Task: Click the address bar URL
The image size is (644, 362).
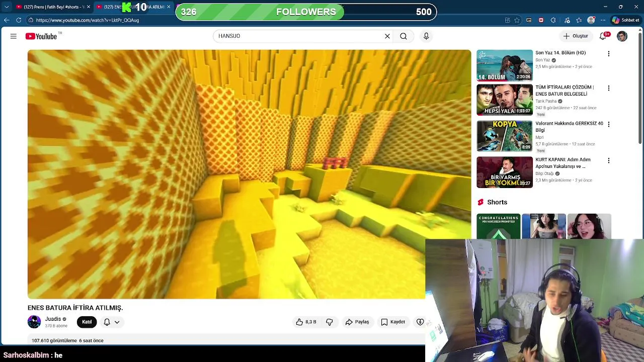Action: pyautogui.click(x=87, y=20)
